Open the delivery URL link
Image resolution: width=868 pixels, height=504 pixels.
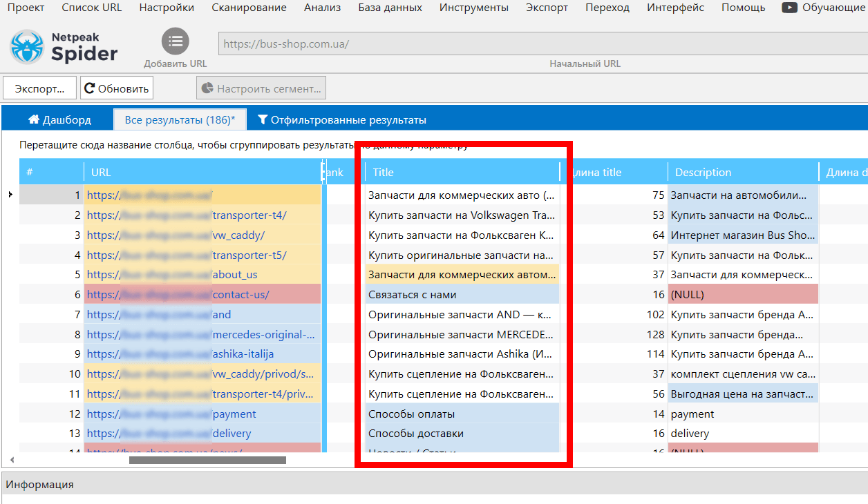point(169,433)
